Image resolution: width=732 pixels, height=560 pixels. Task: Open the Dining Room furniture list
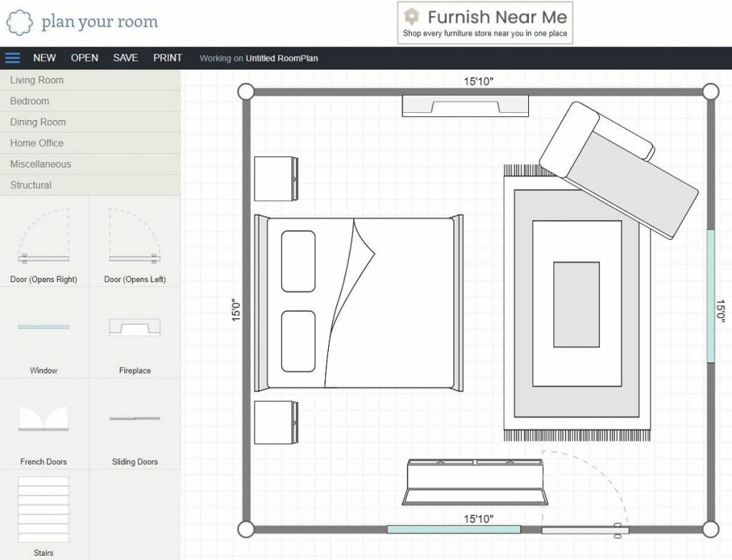pos(36,121)
